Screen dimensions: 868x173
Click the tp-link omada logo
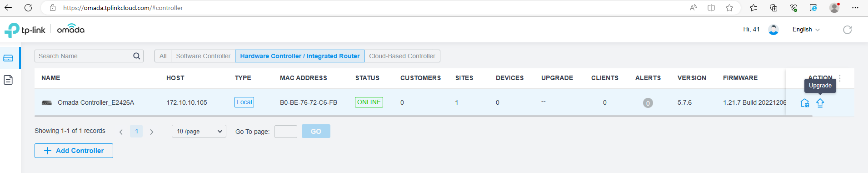pyautogui.click(x=45, y=30)
